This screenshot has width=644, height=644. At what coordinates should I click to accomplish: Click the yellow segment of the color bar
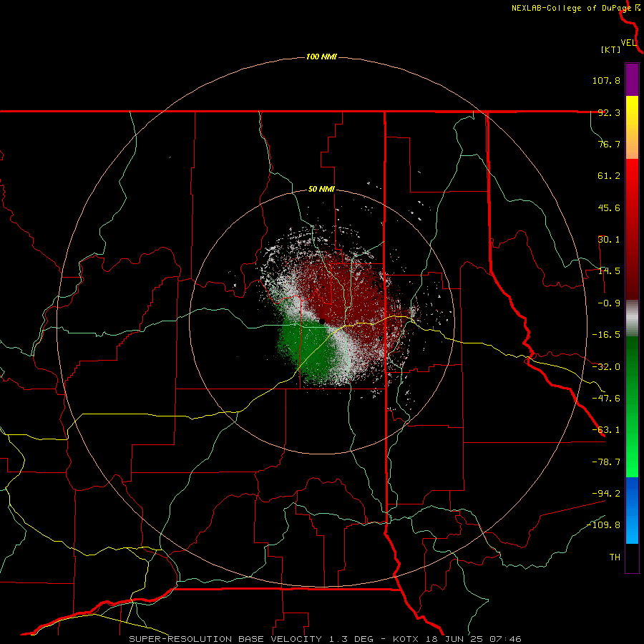coord(632,111)
